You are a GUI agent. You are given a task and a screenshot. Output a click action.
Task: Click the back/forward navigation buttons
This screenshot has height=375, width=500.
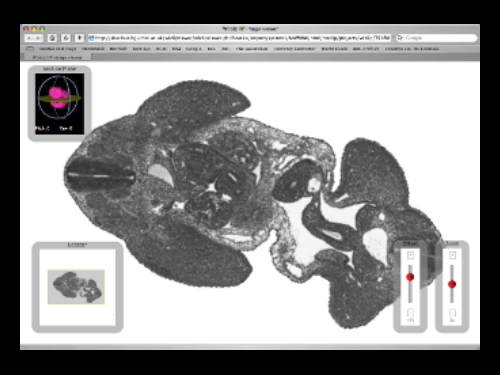33,38
